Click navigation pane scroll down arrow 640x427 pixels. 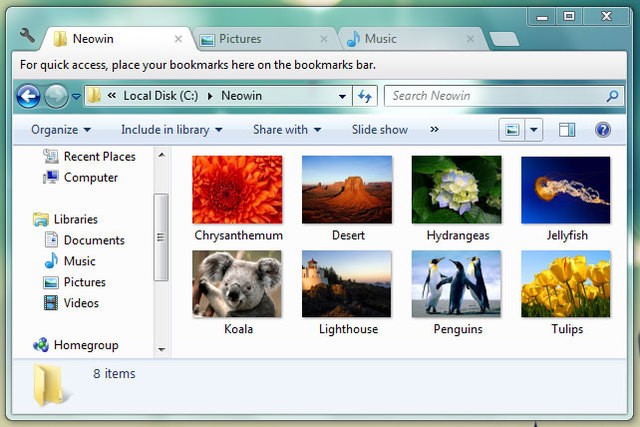pos(162,349)
